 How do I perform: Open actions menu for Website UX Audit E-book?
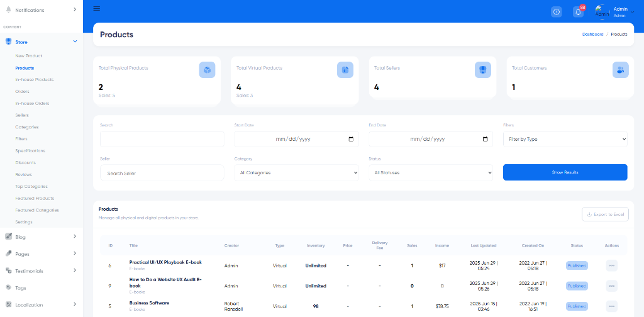(x=611, y=286)
